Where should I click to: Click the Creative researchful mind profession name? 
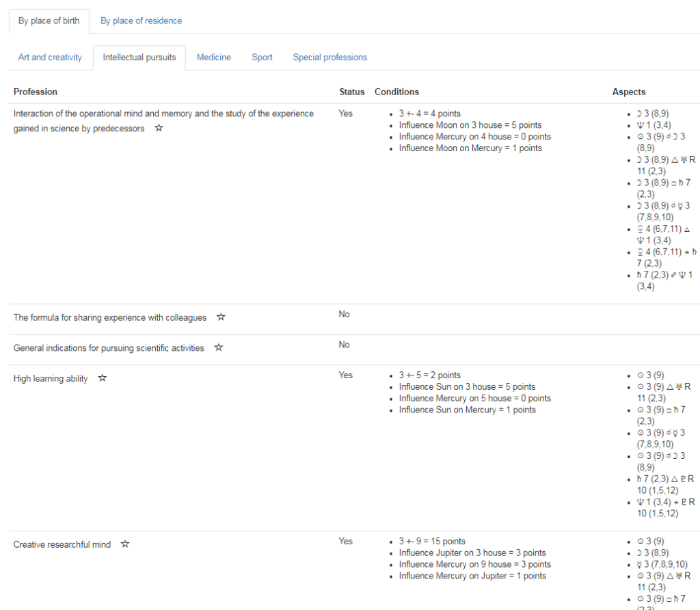[62, 545]
